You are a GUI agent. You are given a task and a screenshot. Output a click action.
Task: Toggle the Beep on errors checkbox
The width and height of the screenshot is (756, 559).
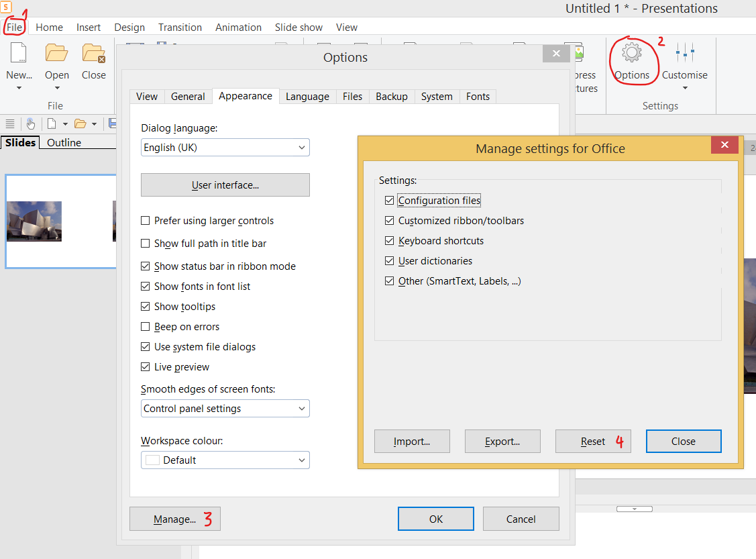click(x=146, y=327)
